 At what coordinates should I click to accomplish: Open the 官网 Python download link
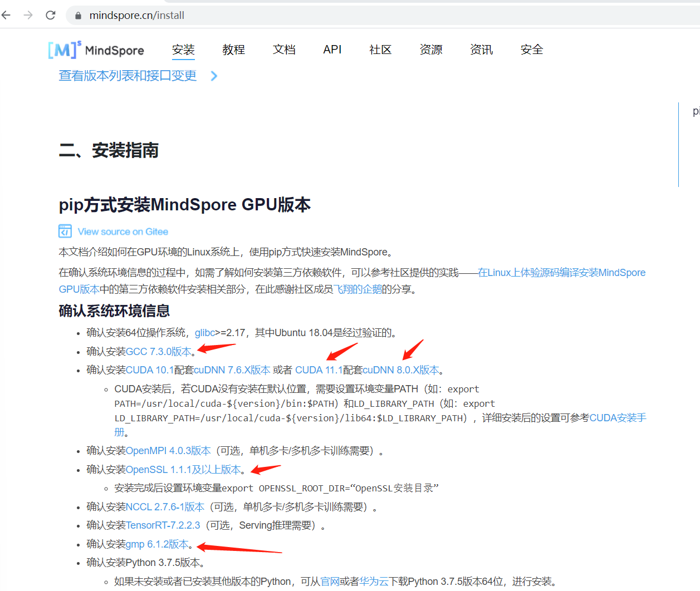[330, 582]
